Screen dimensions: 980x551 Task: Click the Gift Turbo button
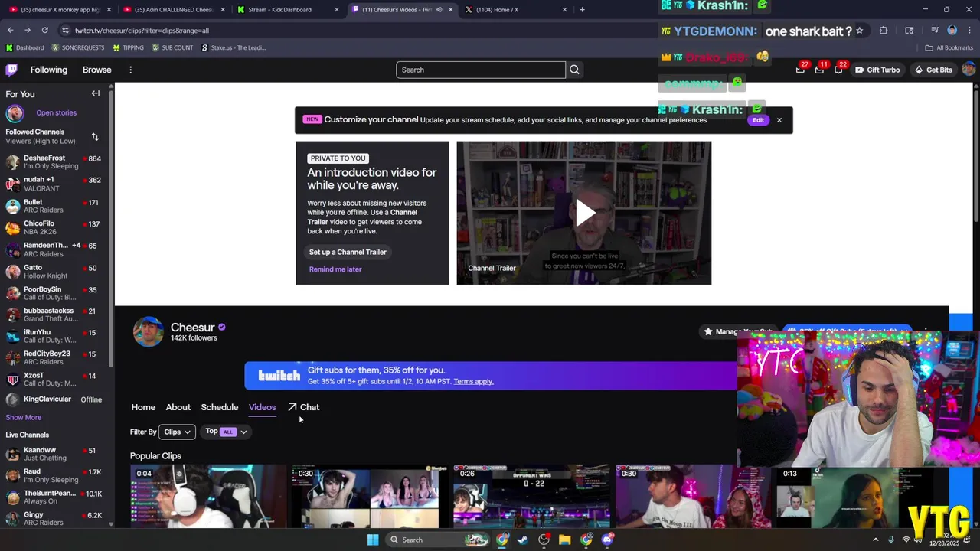click(877, 70)
